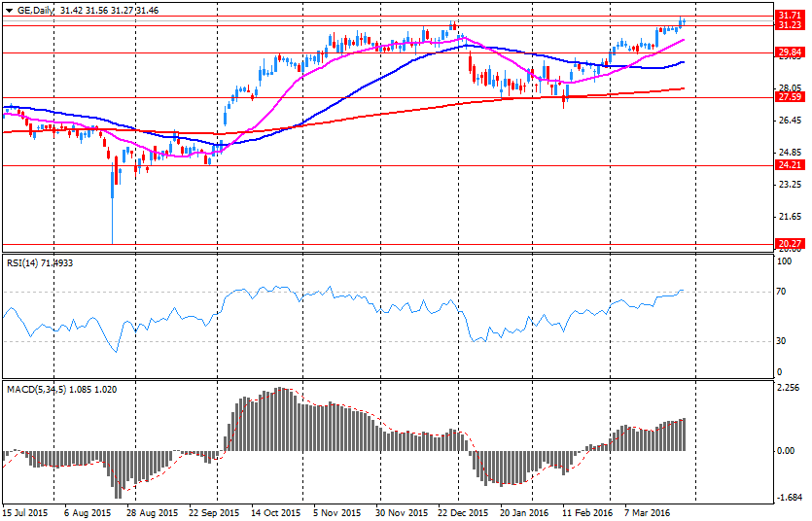
Task: Click the GE,Daily chart title text
Action: pyautogui.click(x=35, y=11)
